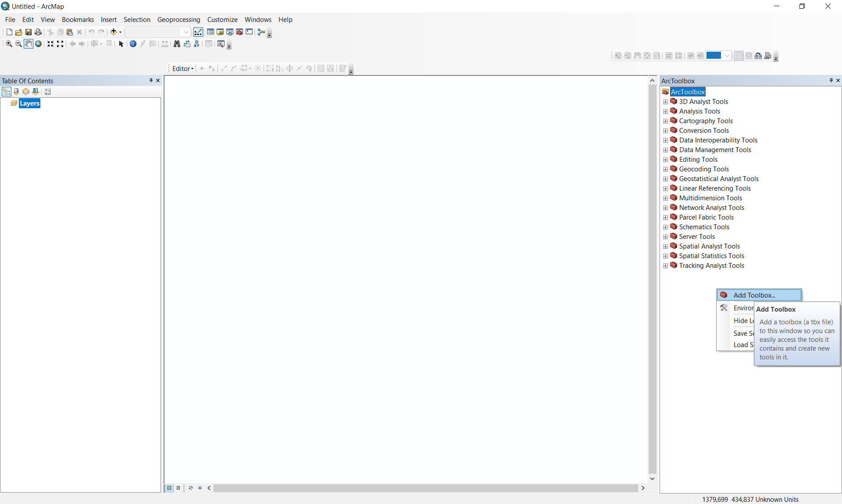Open the Bookmarks menu
Screen dimensions: 842x504
pos(78,20)
